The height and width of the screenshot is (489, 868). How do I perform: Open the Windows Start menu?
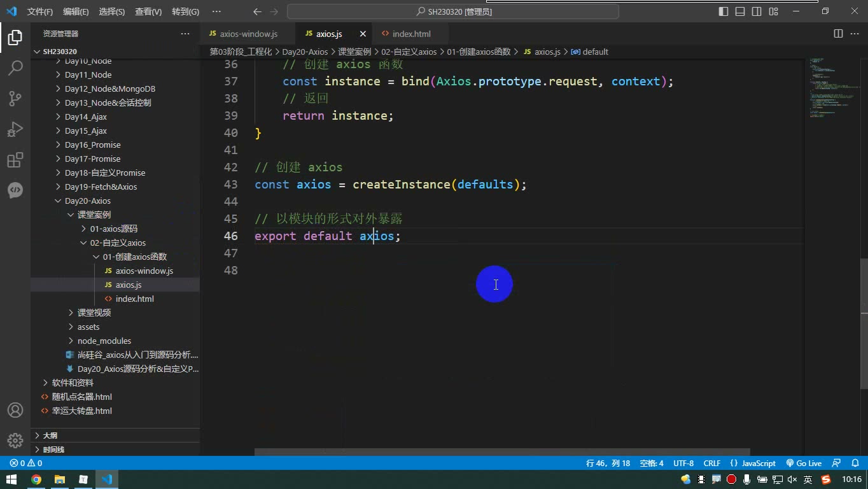point(11,479)
